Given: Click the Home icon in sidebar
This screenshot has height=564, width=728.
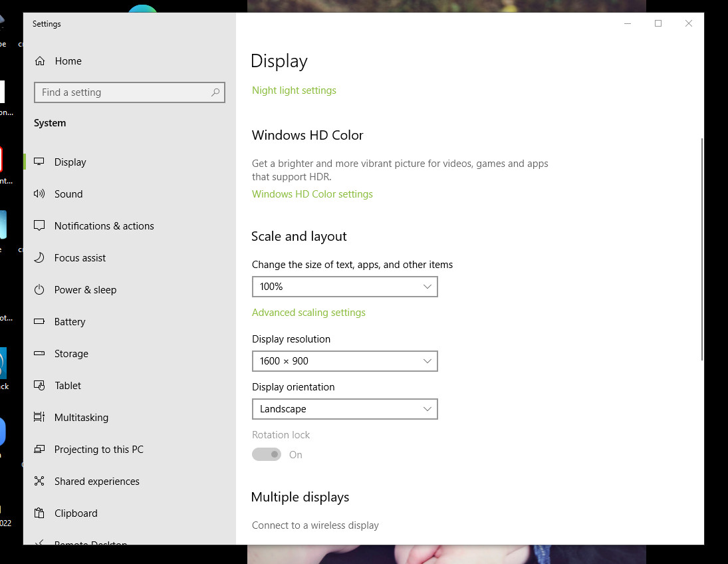Looking at the screenshot, I should coord(40,61).
